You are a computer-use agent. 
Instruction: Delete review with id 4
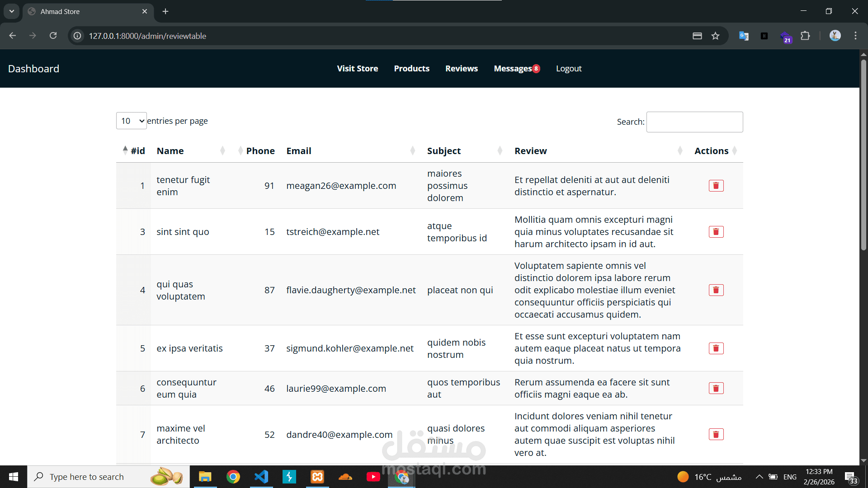[716, 290]
